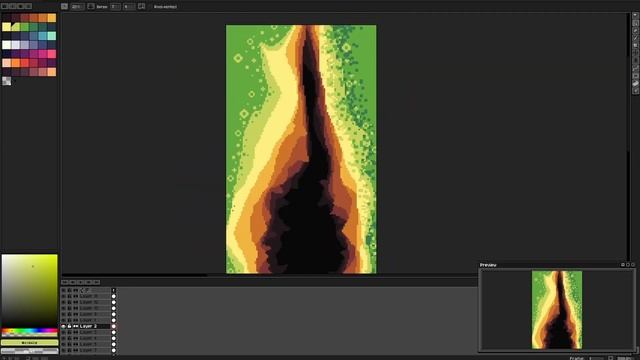Image resolution: width=640 pixels, height=360 pixels.
Task: Play the animation from timeline
Action: [x=80, y=282]
